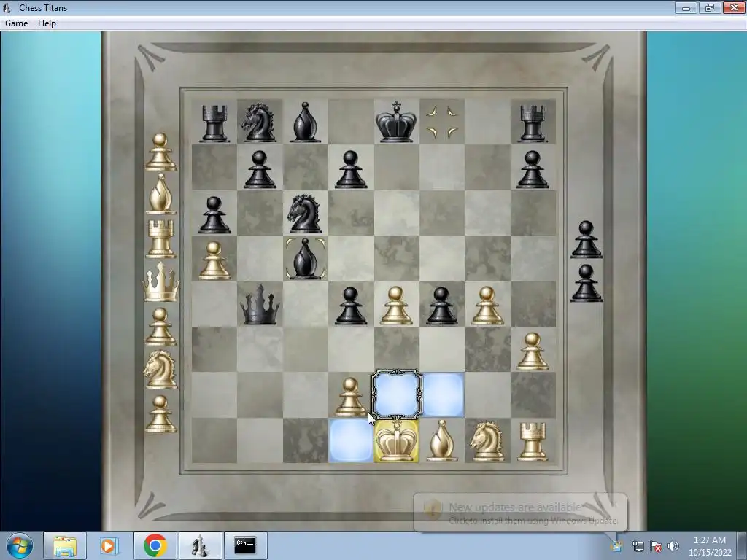Click the black bishop on c8

[x=305, y=122]
